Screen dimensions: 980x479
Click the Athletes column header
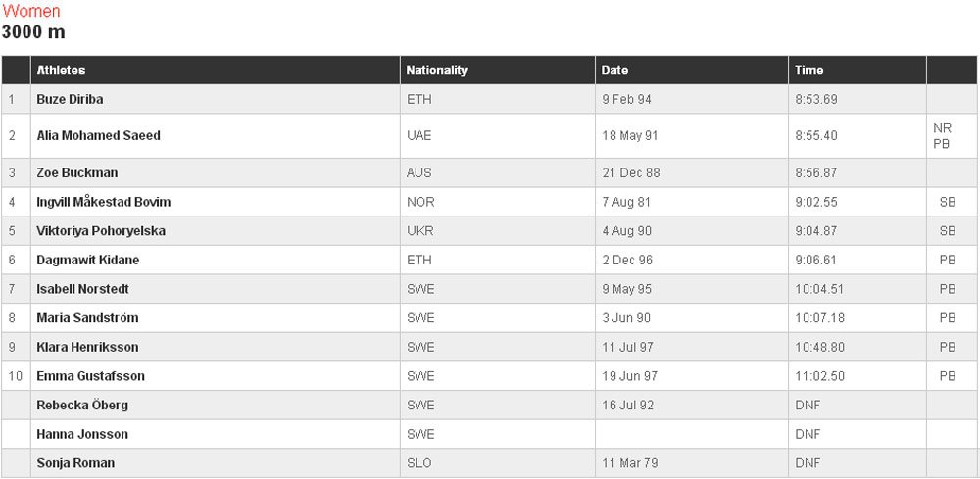click(61, 70)
